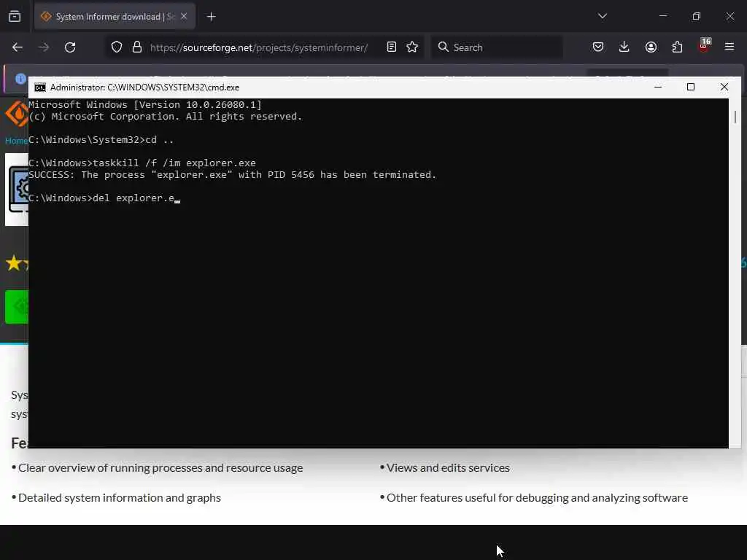Click the Firefox Search box
Viewport: 747px width, 560px height.
(x=497, y=47)
